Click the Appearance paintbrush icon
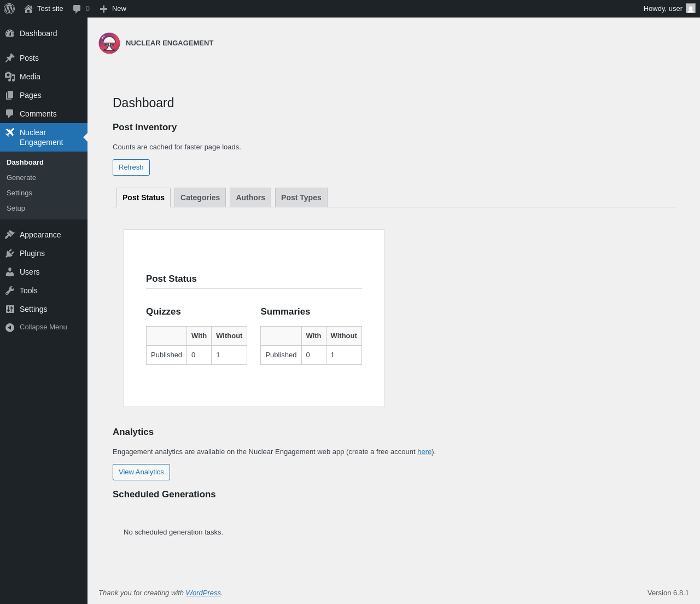 coord(10,235)
